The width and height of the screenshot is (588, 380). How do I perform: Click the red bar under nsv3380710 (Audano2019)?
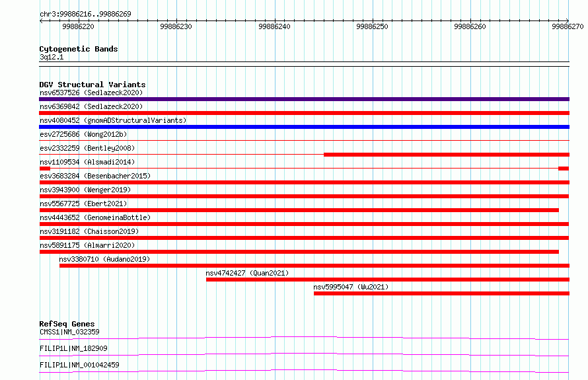tap(314, 266)
